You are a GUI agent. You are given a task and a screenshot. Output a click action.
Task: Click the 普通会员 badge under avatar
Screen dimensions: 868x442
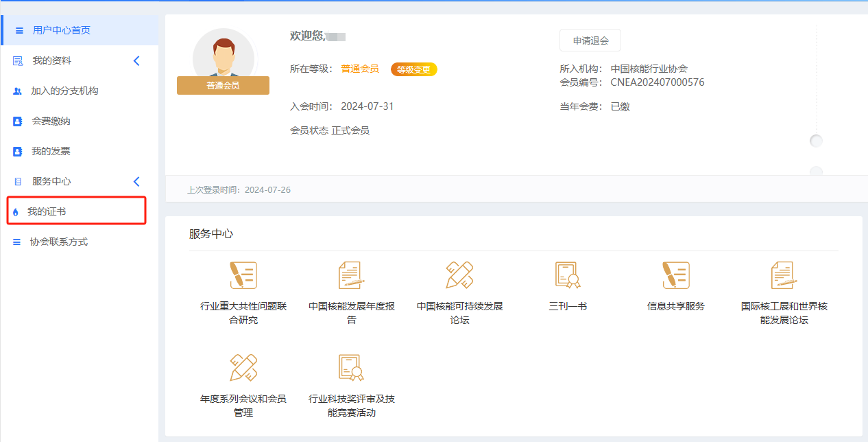tap(223, 86)
